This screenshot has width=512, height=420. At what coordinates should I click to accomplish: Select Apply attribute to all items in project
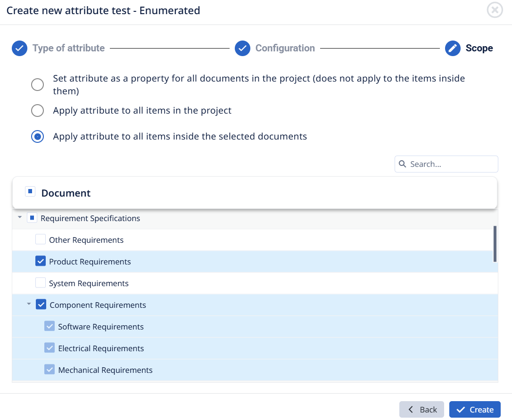point(38,110)
